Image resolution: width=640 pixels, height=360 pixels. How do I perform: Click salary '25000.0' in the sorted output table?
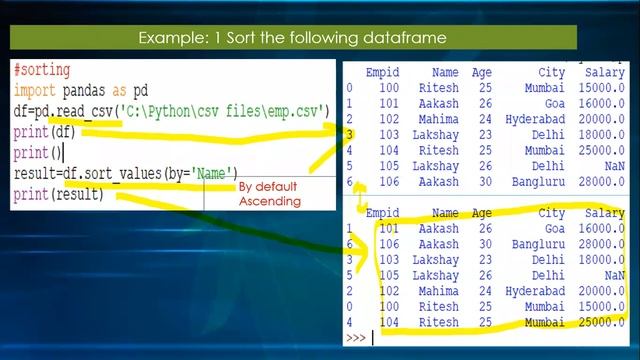click(601, 322)
